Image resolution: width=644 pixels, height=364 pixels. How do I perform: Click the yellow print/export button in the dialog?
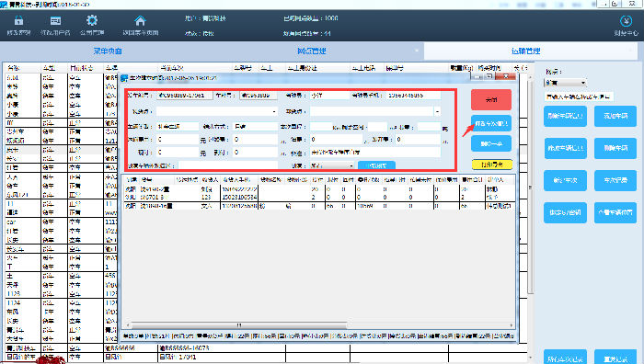click(491, 165)
